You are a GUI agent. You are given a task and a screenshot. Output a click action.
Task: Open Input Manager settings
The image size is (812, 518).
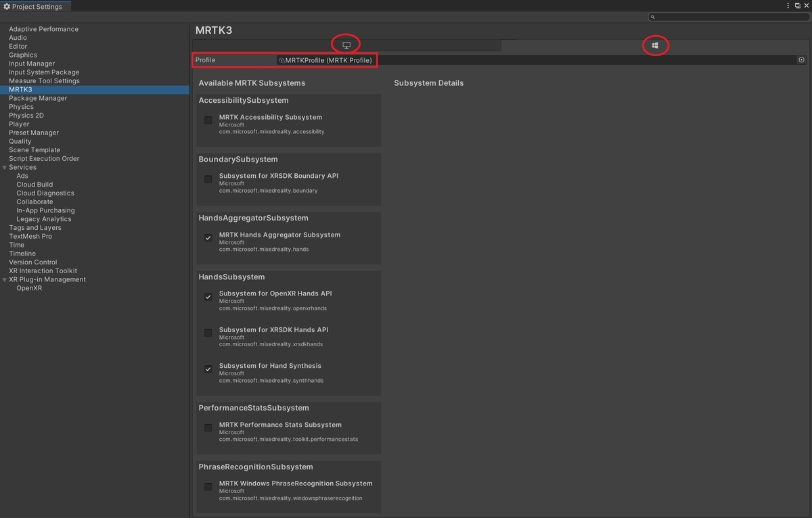coord(32,64)
